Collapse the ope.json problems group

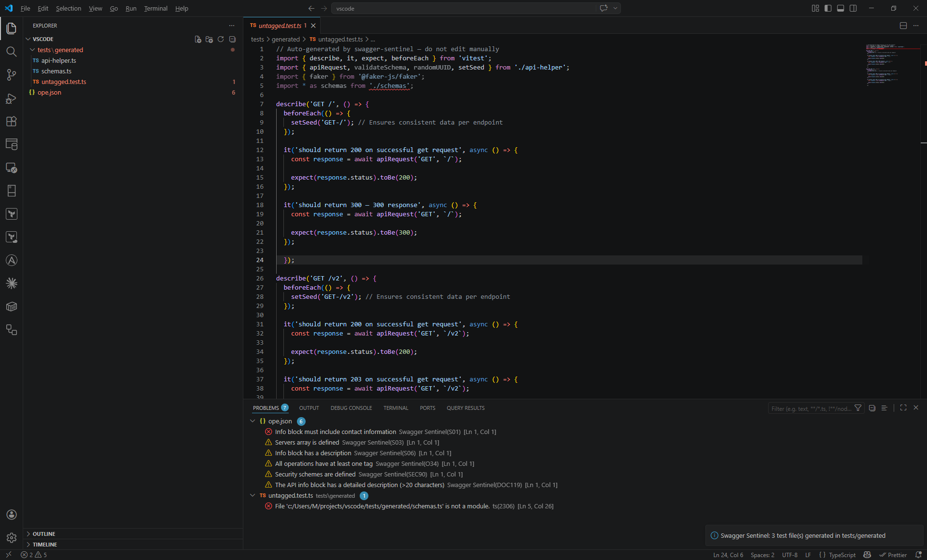click(x=253, y=421)
